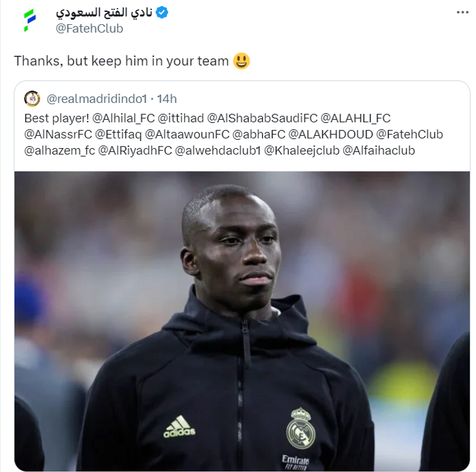Screen dimensions: 476x472
Task: Click the 14h timestamp on quoted tweet
Action: click(167, 99)
